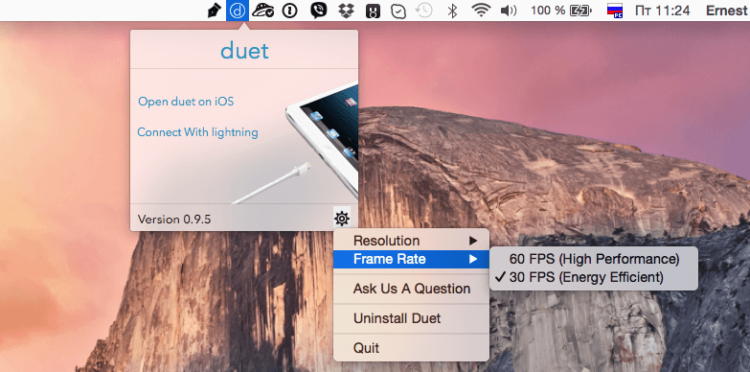750x372 pixels.
Task: Open the gear settings icon in duet
Action: (342, 219)
